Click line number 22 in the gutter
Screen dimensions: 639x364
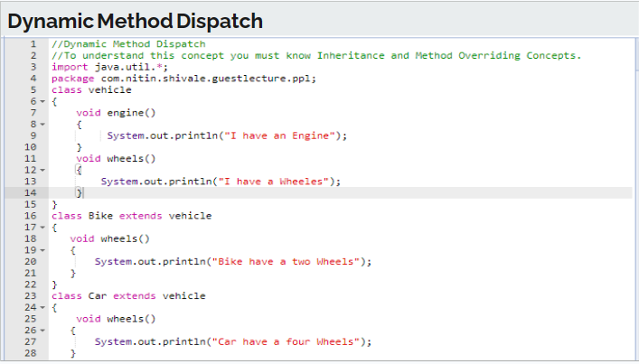point(31,285)
